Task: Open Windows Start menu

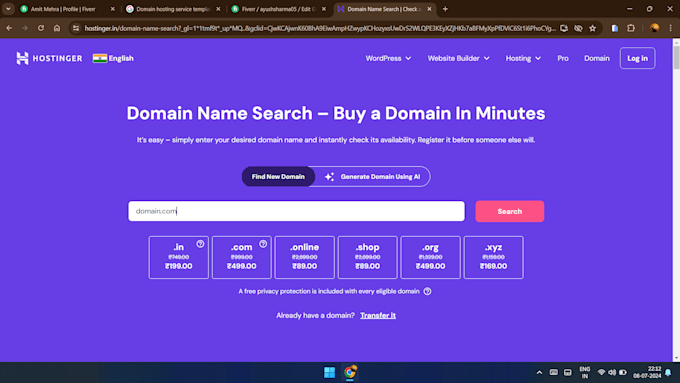Action: click(x=329, y=372)
